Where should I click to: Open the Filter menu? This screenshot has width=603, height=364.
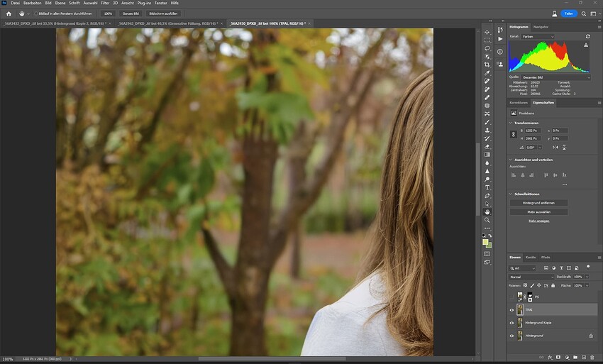[x=105, y=3]
